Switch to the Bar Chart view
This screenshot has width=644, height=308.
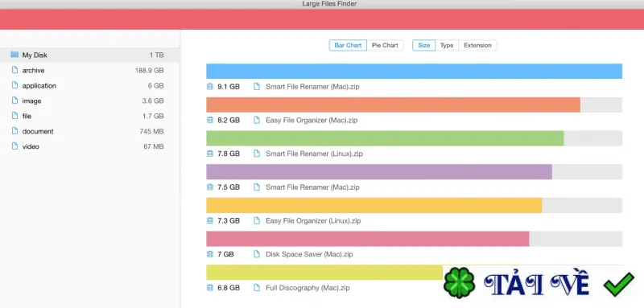348,45
